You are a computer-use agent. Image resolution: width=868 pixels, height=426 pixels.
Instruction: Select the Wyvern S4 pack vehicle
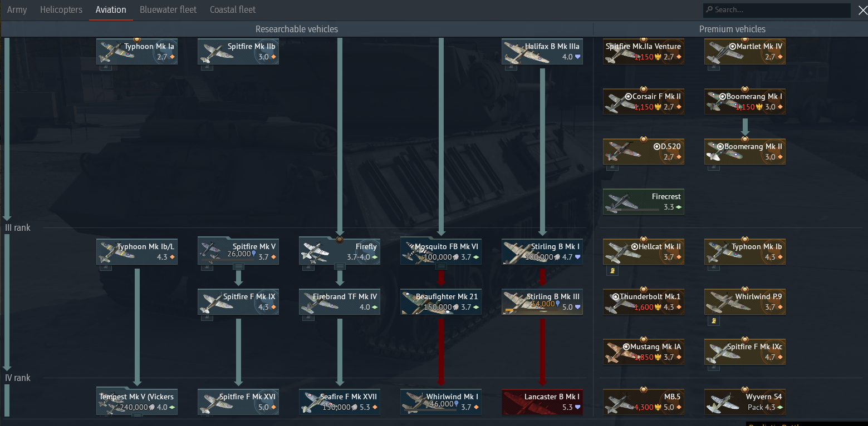click(745, 402)
